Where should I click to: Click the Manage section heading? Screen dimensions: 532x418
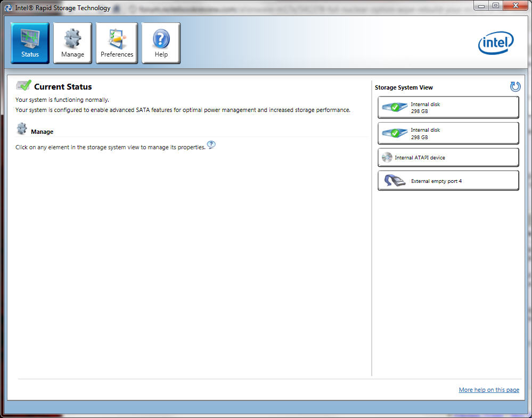tap(42, 132)
